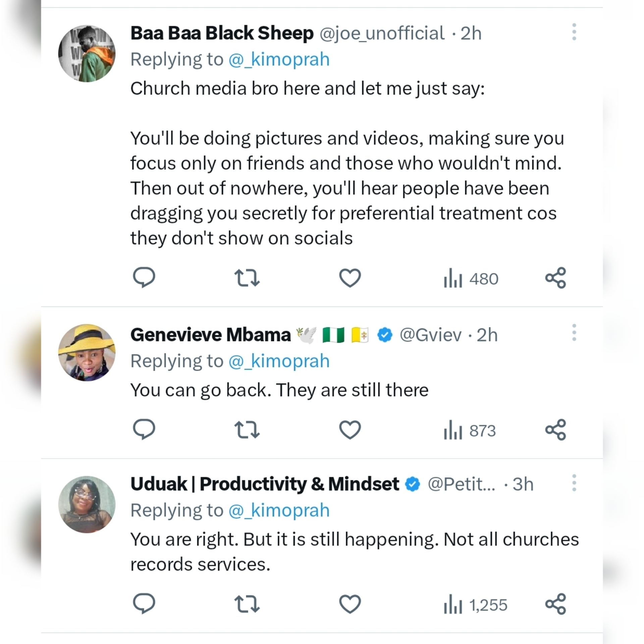The height and width of the screenshot is (644, 644).
Task: Open analytics showing 1,255 views on Uduak's reply
Action: click(x=474, y=604)
